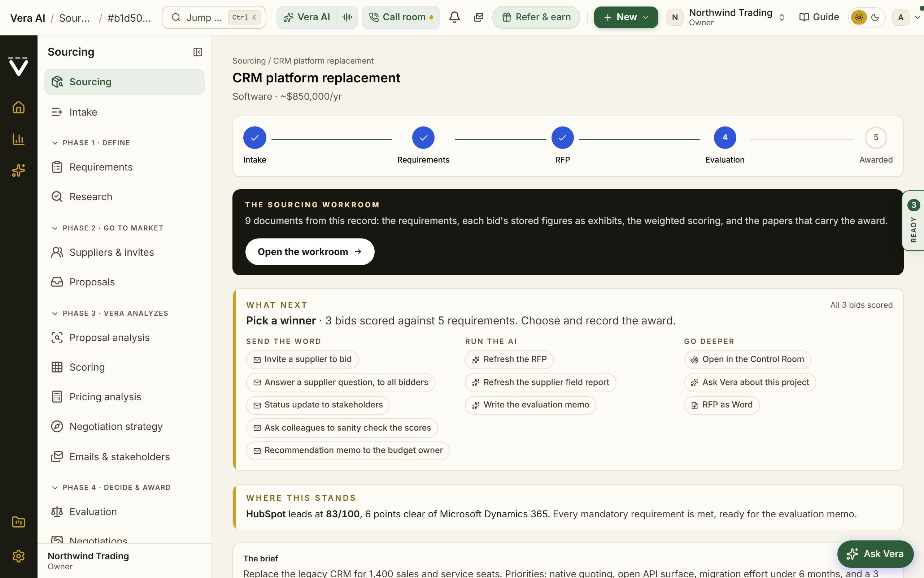The width and height of the screenshot is (924, 578).
Task: Open the New dropdown button
Action: point(626,17)
